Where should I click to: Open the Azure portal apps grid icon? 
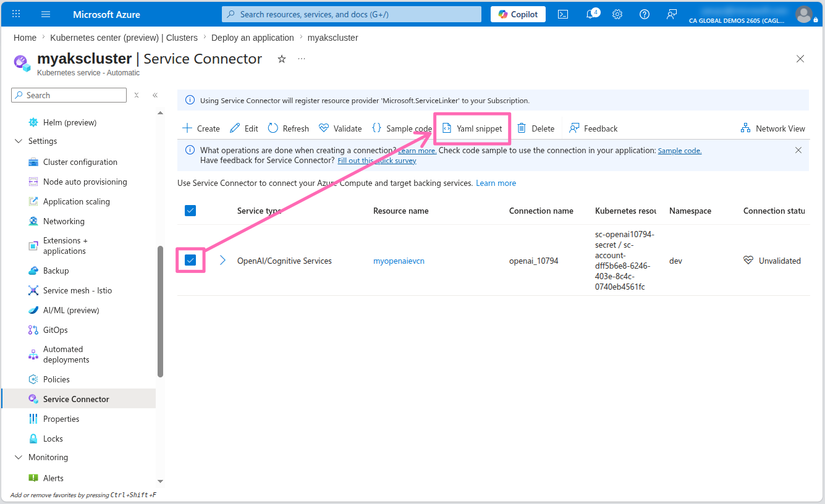tap(16, 14)
